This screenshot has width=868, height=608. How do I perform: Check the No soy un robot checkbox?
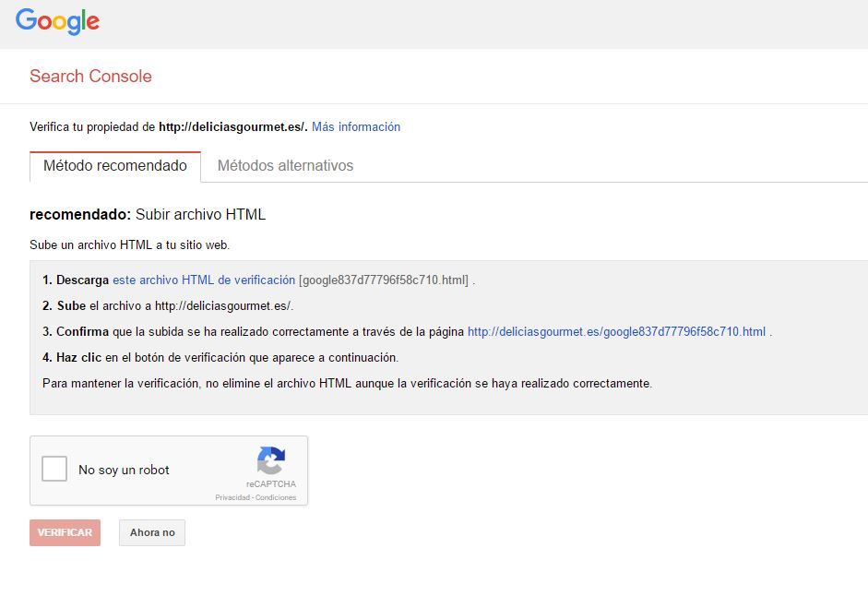pyautogui.click(x=54, y=469)
